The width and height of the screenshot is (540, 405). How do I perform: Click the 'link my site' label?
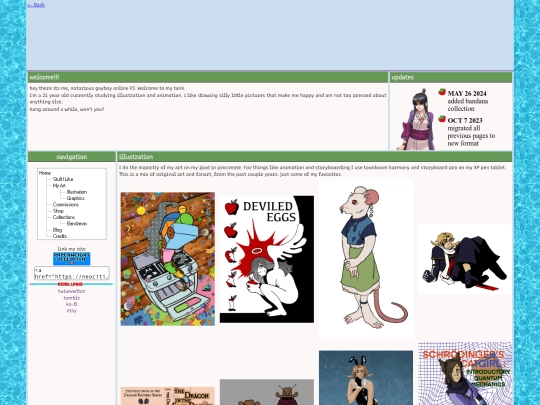pos(72,249)
